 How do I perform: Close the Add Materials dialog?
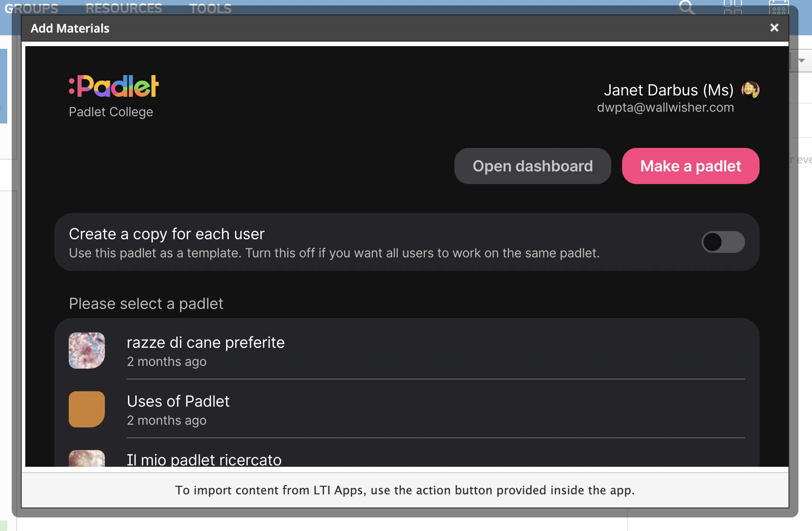[774, 28]
